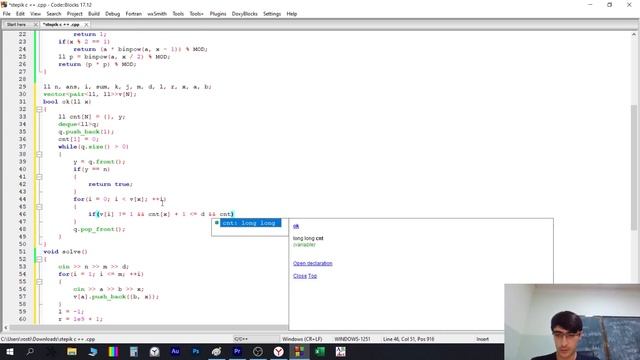The width and height of the screenshot is (640, 360).
Task: Open the Search menu
Action: click(x=53, y=14)
